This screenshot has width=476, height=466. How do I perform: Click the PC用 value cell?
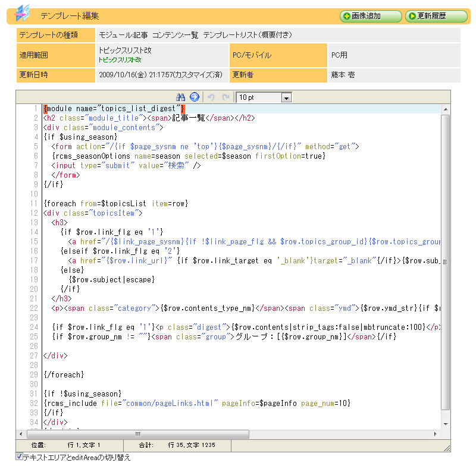[394, 55]
